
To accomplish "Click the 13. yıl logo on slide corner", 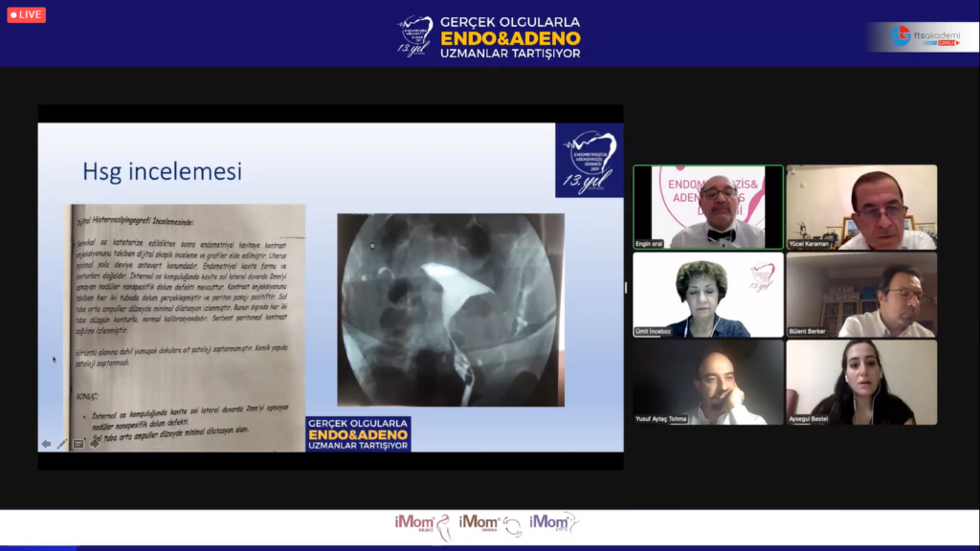I will [589, 160].
